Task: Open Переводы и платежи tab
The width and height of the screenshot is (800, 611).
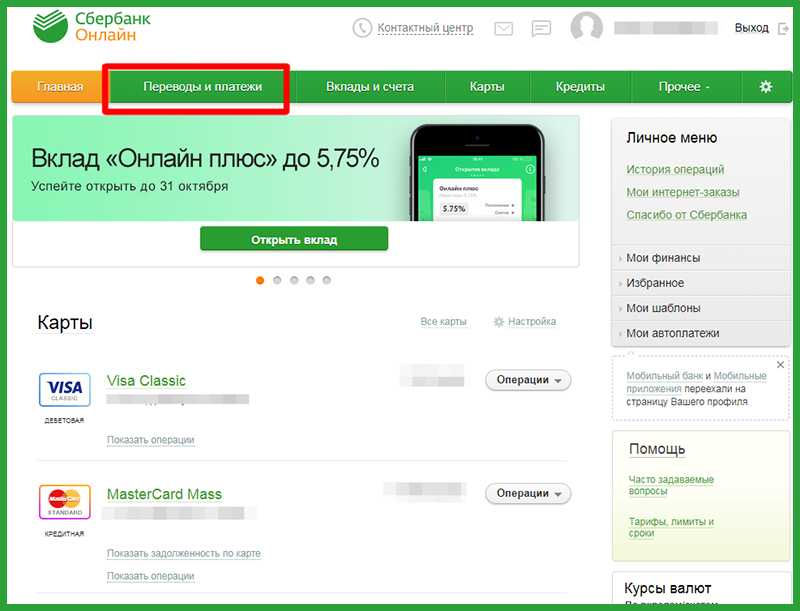Action: tap(203, 87)
